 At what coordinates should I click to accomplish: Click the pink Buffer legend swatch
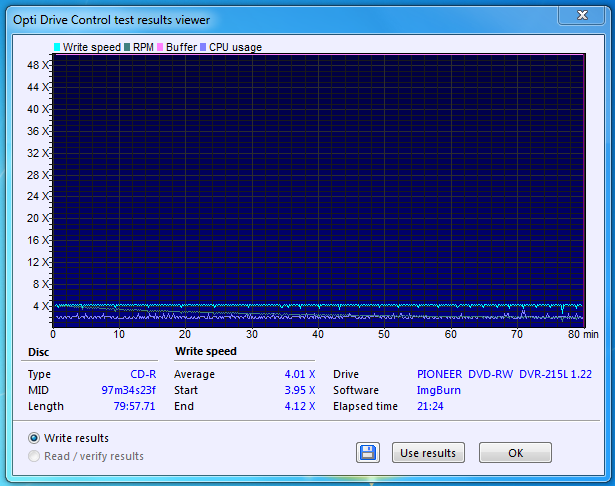pos(160,47)
